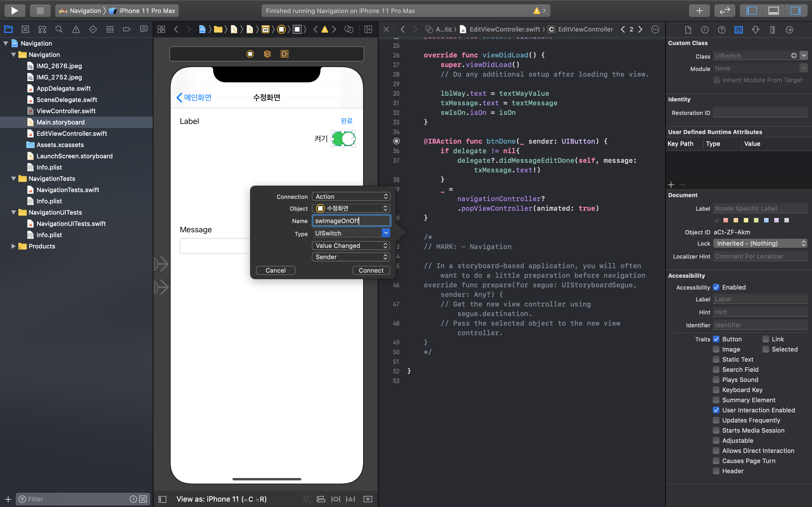This screenshot has height=507, width=812.
Task: Click EditViewController.swift in jump bar
Action: (x=504, y=30)
